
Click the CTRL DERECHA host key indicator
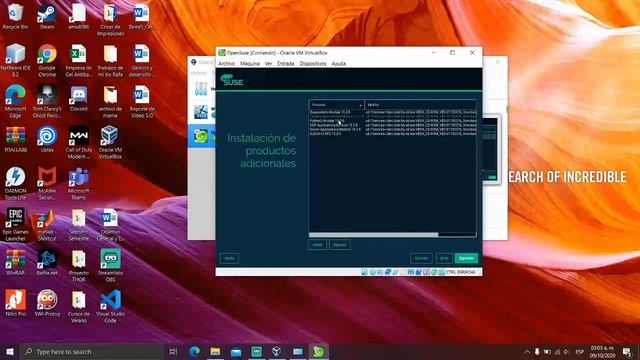460,272
